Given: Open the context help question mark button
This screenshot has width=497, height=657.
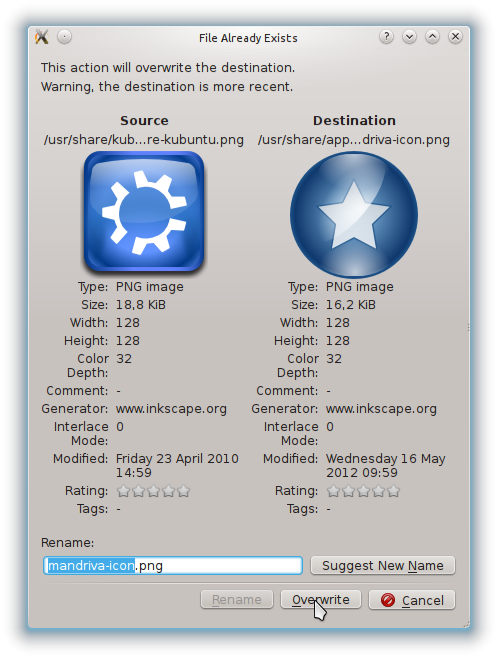Looking at the screenshot, I should pyautogui.click(x=386, y=37).
